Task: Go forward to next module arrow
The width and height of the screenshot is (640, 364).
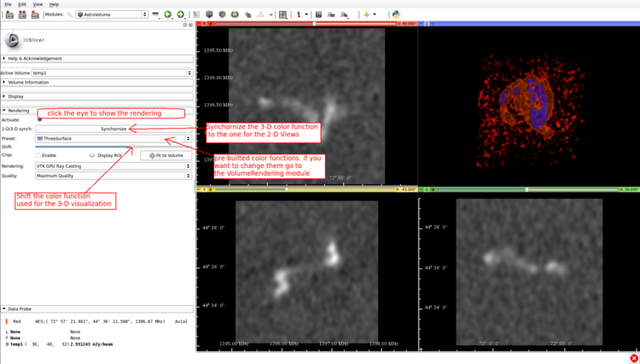Action: [180, 14]
